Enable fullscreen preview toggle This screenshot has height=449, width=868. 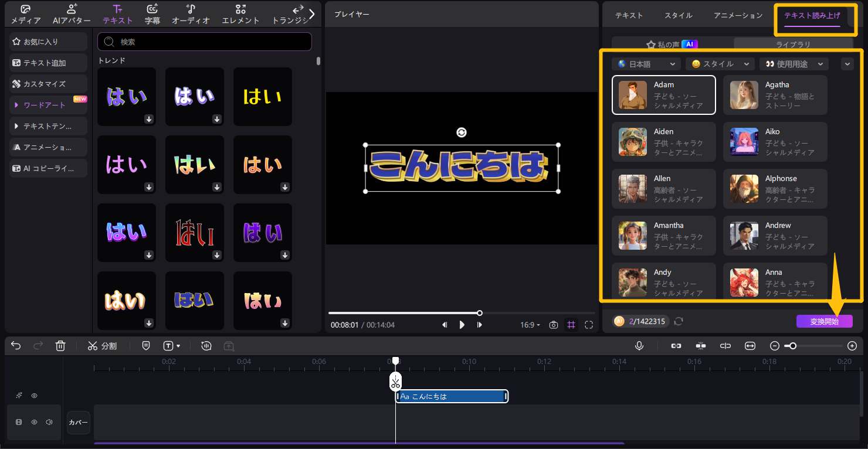point(589,325)
